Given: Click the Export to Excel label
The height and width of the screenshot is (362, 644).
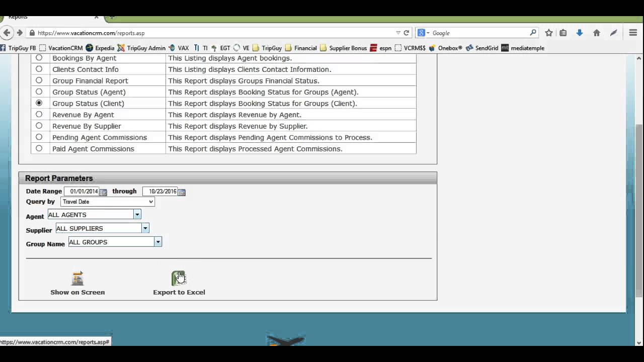Looking at the screenshot, I should pos(179,292).
